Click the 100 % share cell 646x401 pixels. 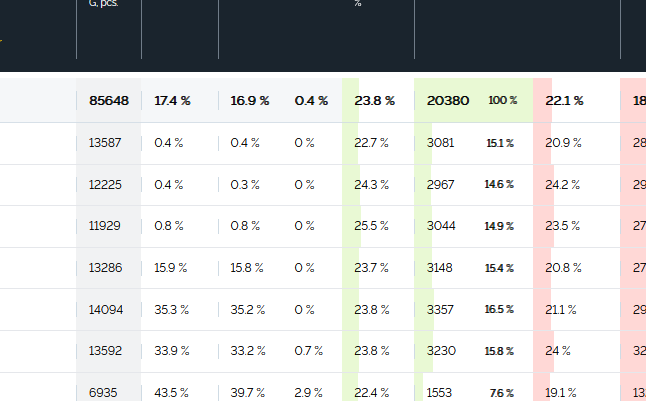503,100
